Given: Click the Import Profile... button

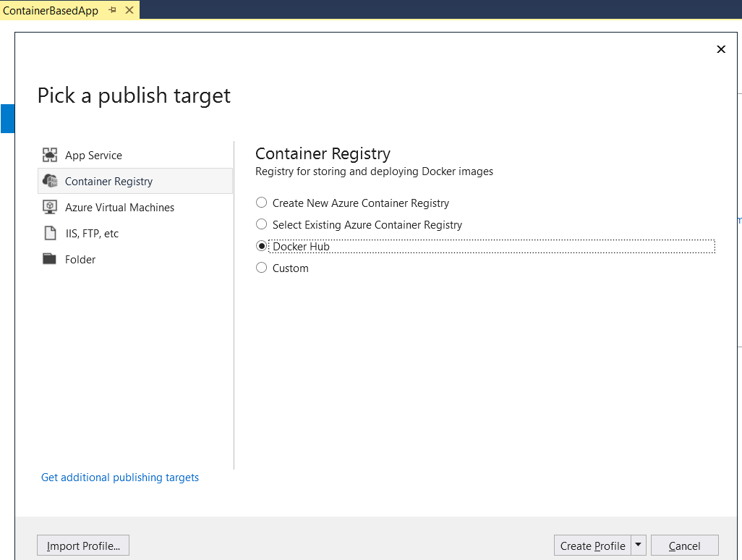Looking at the screenshot, I should point(83,546).
